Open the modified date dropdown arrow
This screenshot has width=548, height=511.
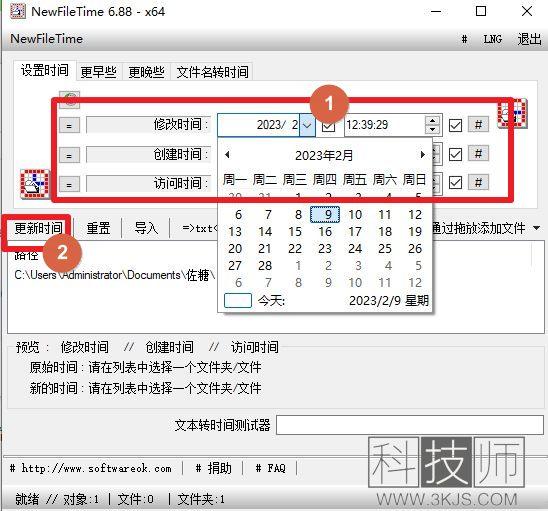tap(307, 125)
